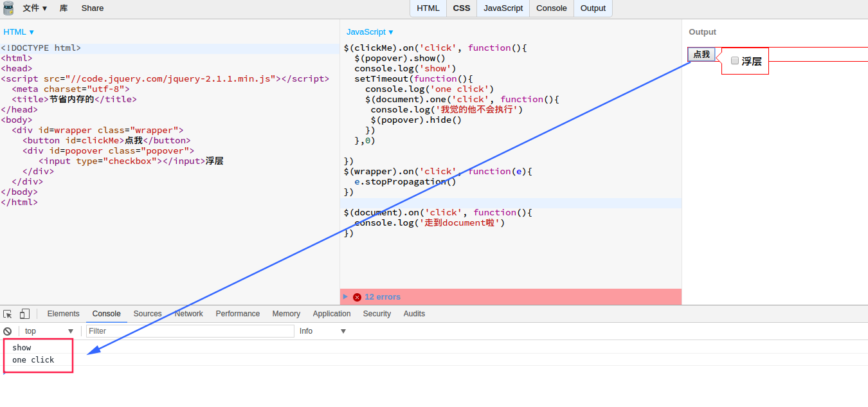The height and width of the screenshot is (407, 868).
Task: Click the red error icon
Action: [357, 297]
